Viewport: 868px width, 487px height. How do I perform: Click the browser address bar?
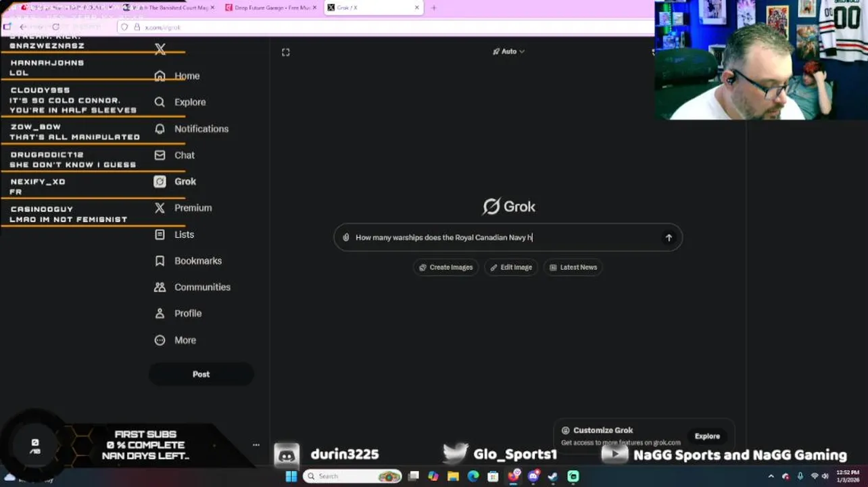[385, 27]
